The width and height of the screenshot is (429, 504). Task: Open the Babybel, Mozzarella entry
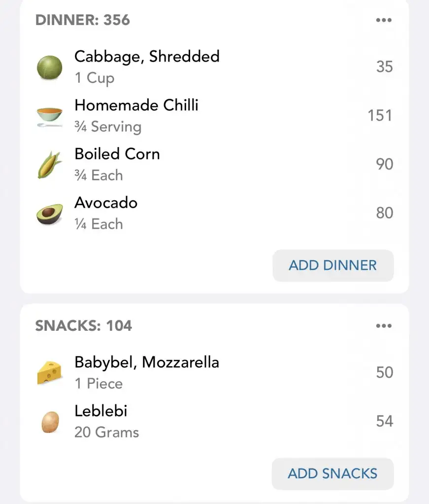click(x=215, y=373)
